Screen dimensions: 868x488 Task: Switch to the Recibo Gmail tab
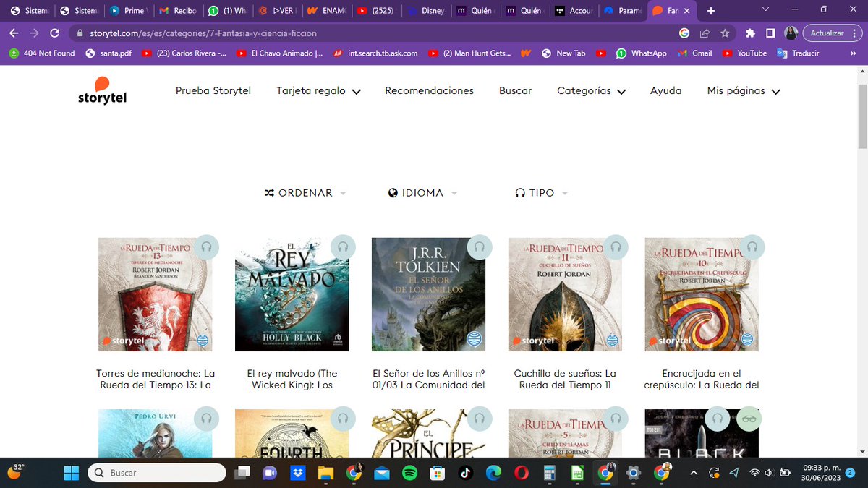click(x=177, y=11)
